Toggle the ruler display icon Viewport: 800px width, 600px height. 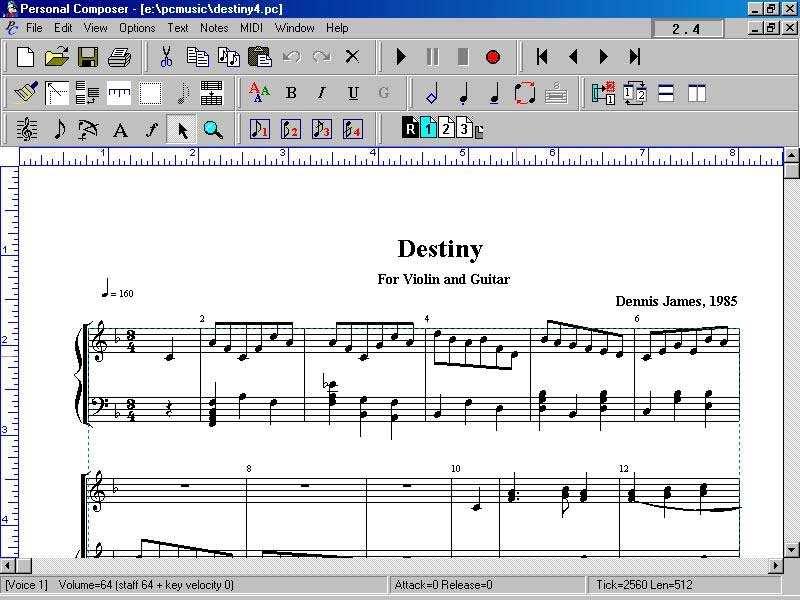click(119, 93)
